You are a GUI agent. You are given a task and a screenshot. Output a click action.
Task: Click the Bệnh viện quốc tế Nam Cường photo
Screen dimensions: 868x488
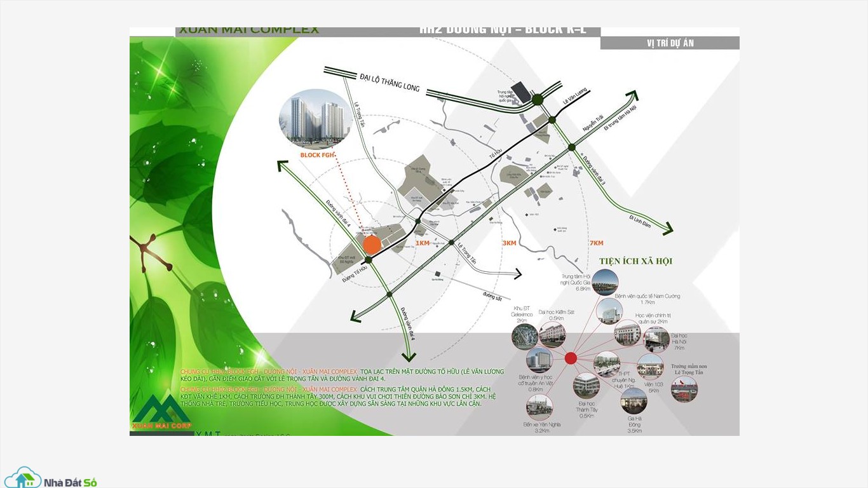(609, 311)
